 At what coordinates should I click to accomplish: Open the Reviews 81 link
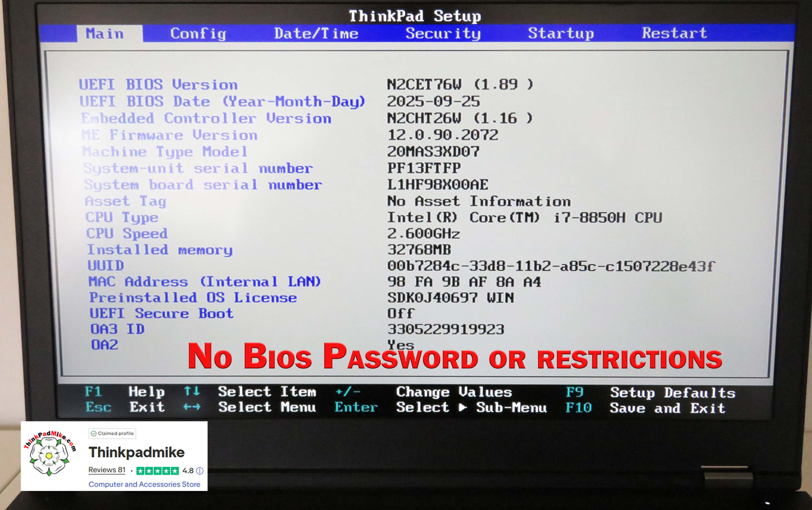[107, 470]
